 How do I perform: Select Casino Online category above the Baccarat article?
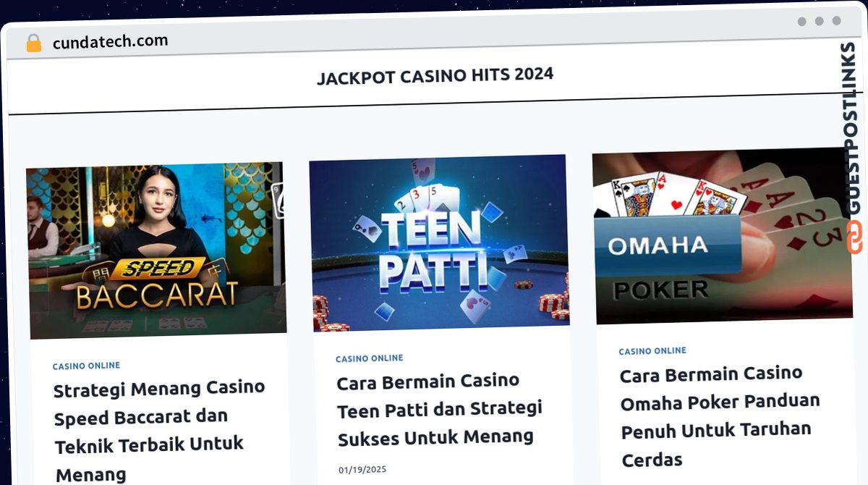pyautogui.click(x=86, y=366)
